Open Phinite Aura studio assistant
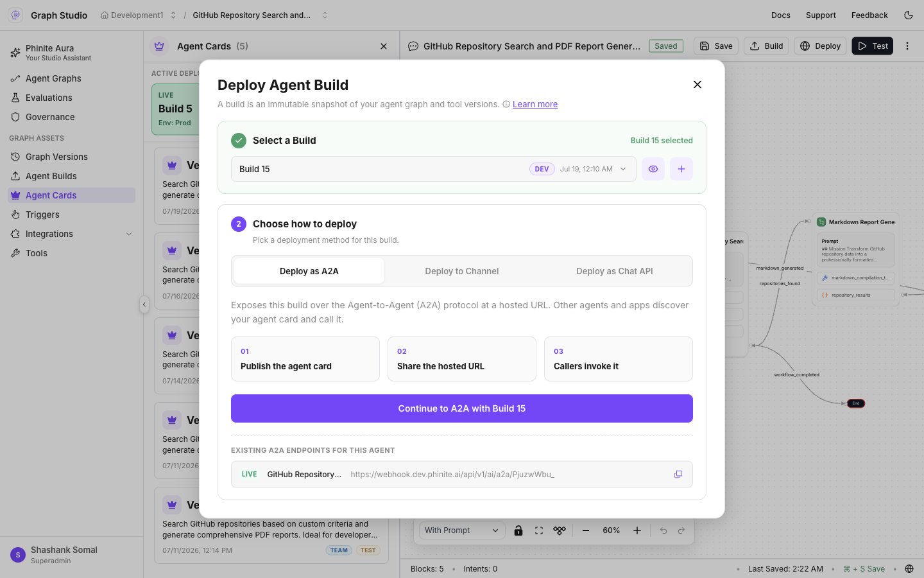Screen dimensions: 924x578 click(71, 53)
